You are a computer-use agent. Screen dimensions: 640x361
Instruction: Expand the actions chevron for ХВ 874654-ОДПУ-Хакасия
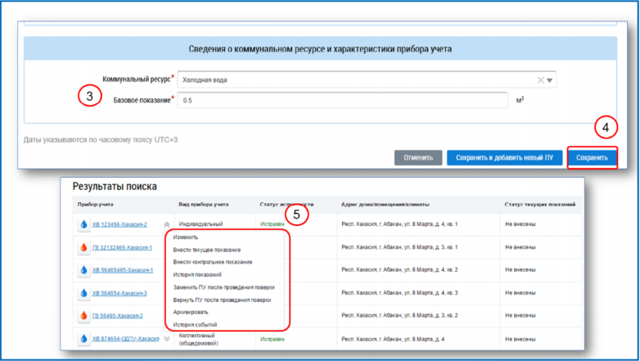click(x=167, y=339)
